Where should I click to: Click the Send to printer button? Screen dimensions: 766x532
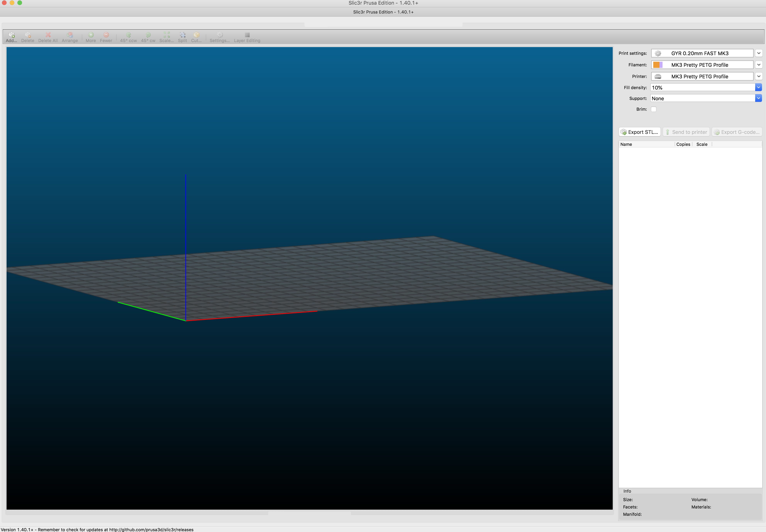click(x=686, y=132)
